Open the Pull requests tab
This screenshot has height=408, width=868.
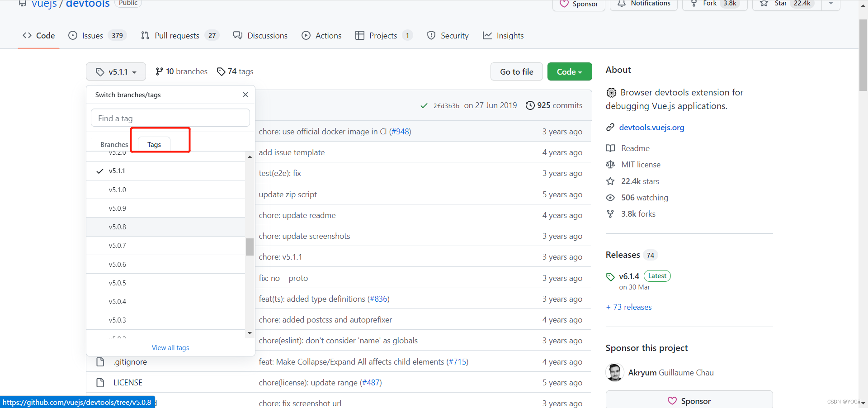(179, 36)
